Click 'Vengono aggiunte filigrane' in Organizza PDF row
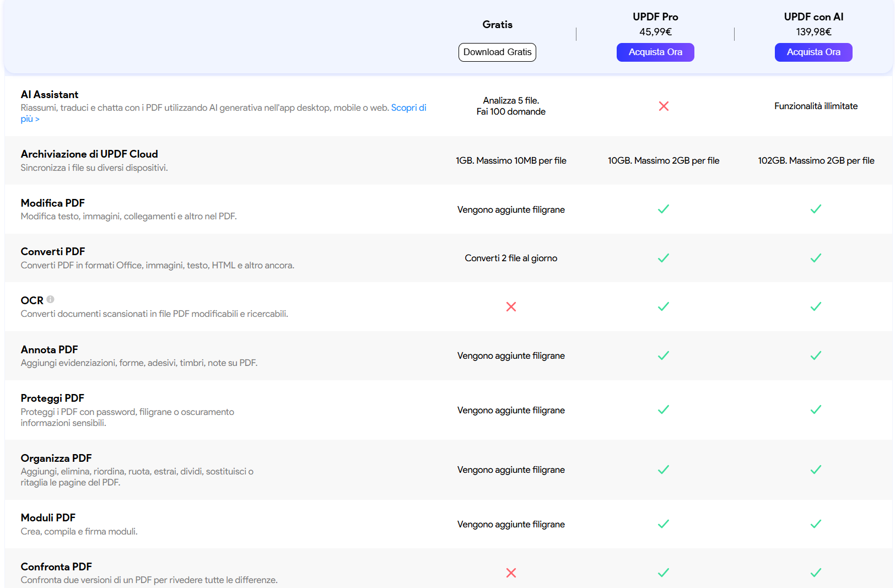Screen dimensions: 895x588 (x=511, y=470)
